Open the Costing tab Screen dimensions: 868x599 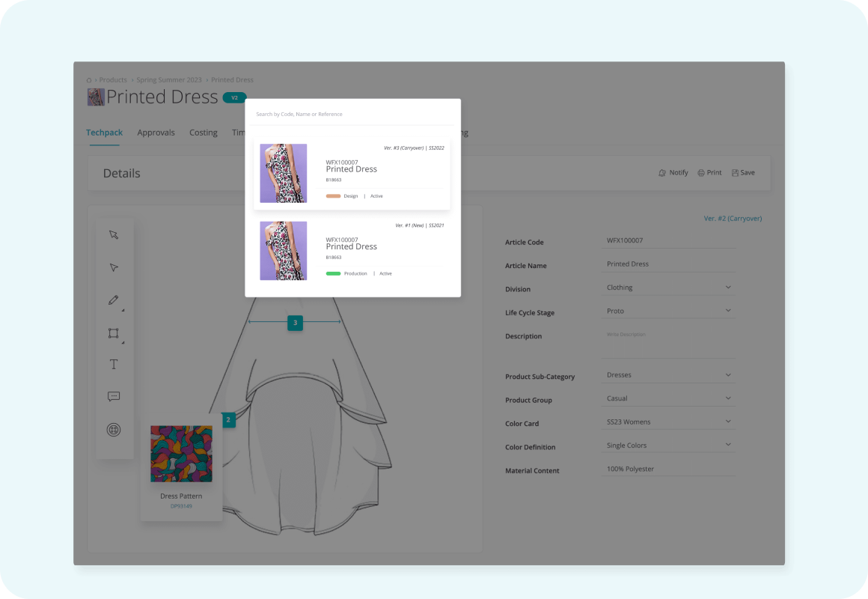[203, 133]
